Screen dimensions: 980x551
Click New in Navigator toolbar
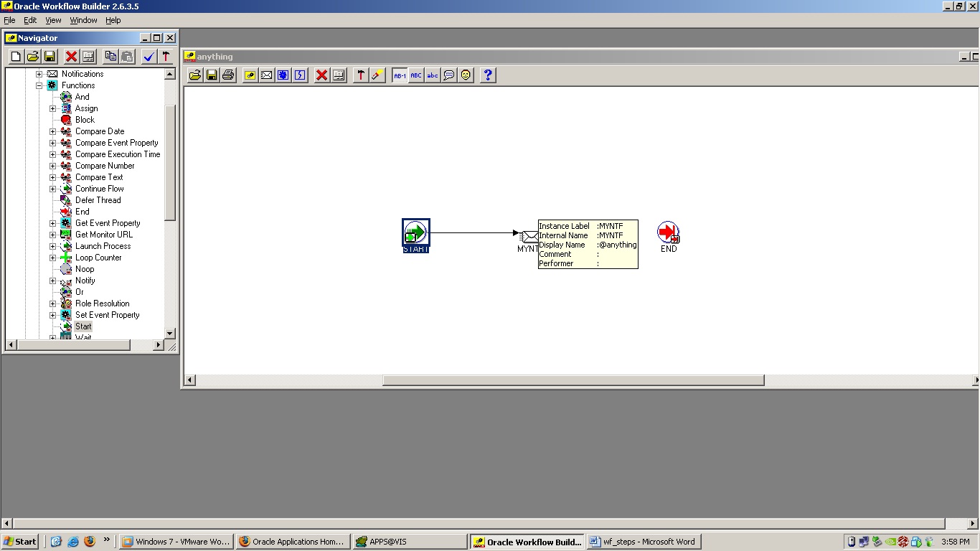[x=16, y=57]
